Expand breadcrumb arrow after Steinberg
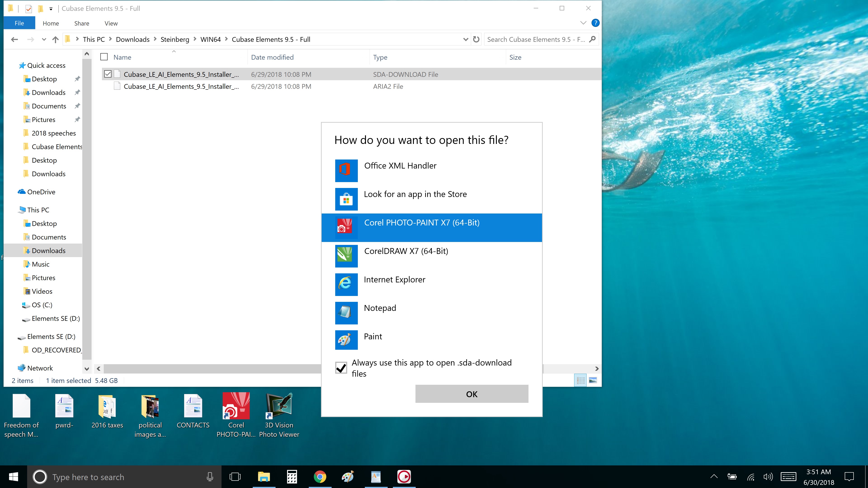 tap(195, 39)
